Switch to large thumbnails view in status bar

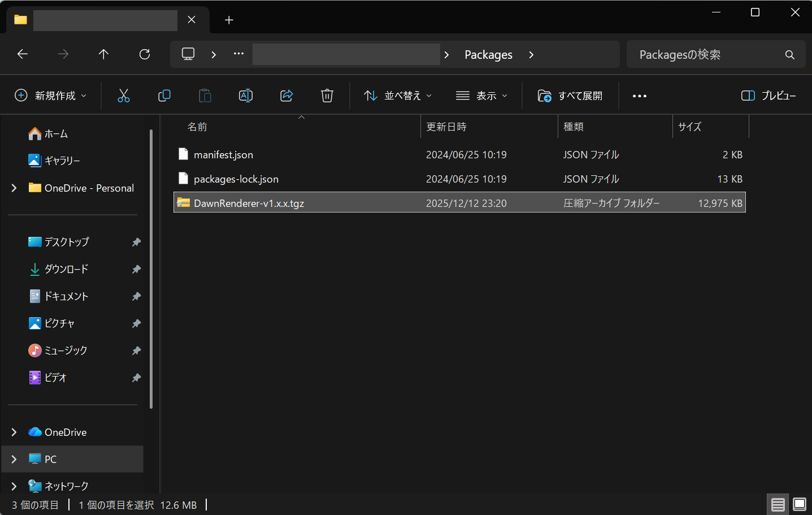(800, 504)
